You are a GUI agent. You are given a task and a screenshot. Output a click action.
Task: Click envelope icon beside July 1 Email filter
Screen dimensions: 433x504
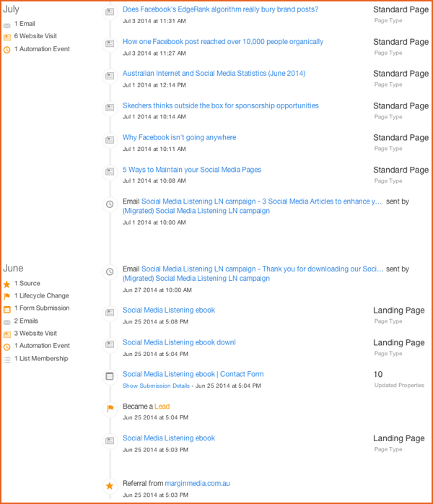click(x=6, y=26)
